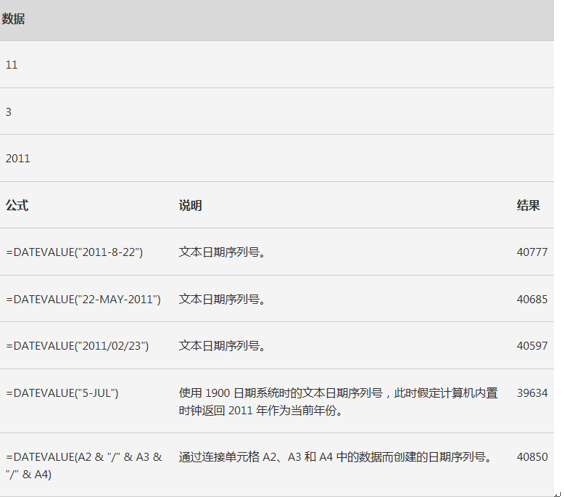Screen dimensions: 564x497
Task: Click result value 40777
Action: pos(532,252)
